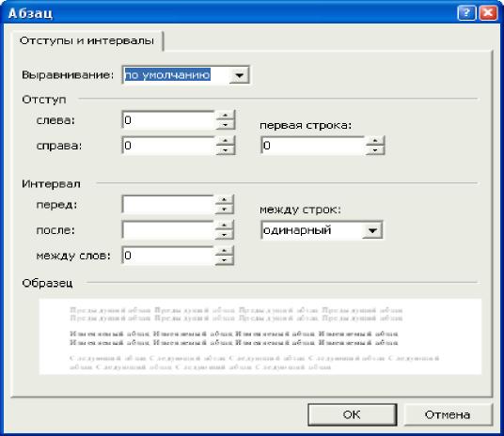Click the 'между слов' input field

click(167, 256)
